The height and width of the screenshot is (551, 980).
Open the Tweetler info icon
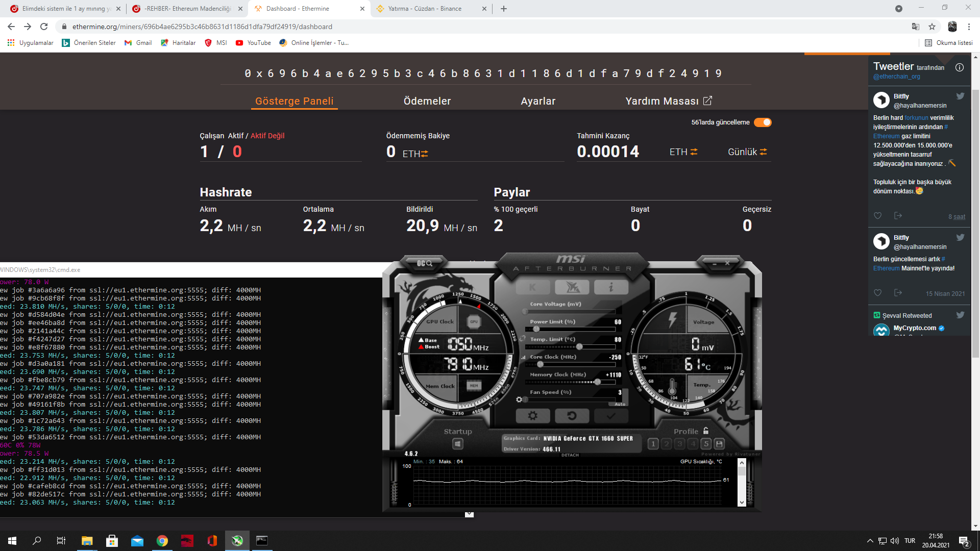click(x=960, y=67)
